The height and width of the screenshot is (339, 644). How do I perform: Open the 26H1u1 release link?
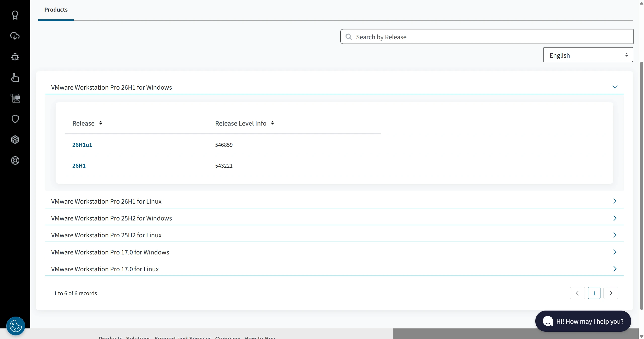coord(82,145)
